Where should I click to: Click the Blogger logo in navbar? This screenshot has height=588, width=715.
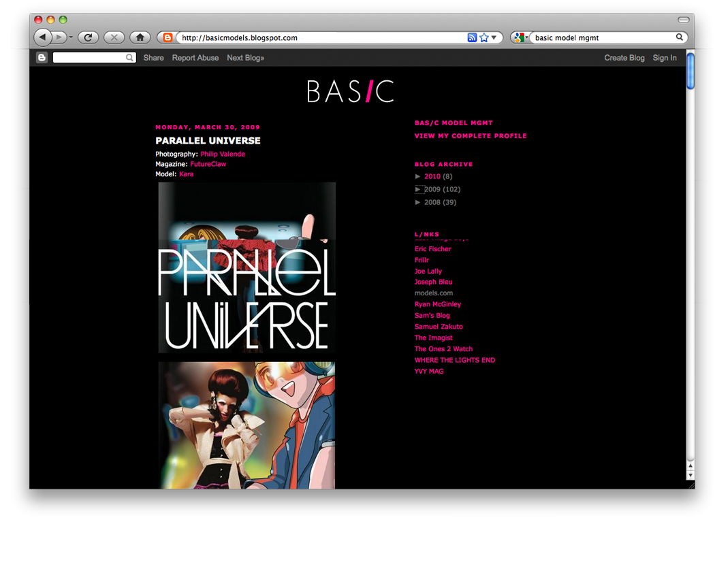pos(42,57)
